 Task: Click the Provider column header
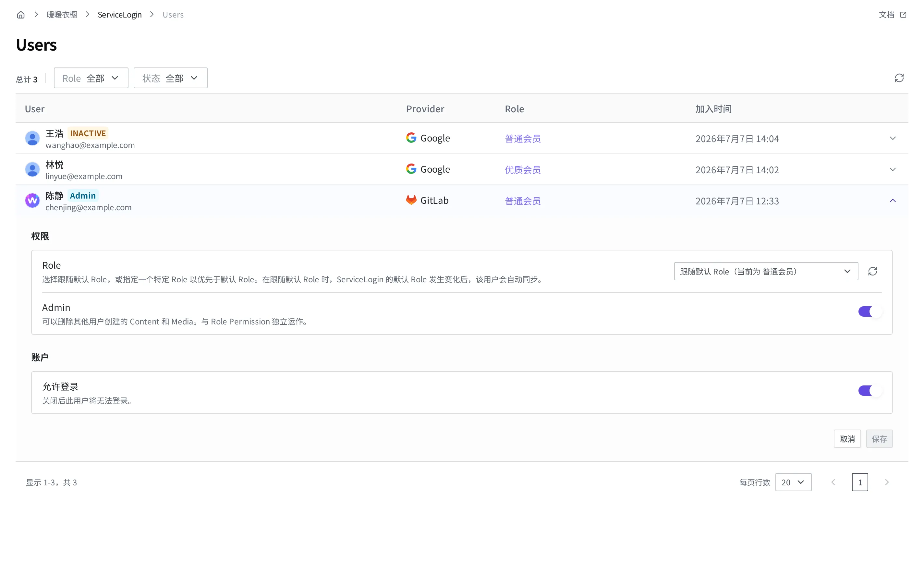(x=425, y=109)
